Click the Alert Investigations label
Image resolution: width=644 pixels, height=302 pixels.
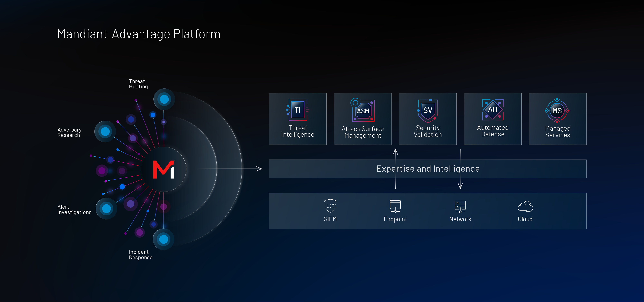[74, 210]
